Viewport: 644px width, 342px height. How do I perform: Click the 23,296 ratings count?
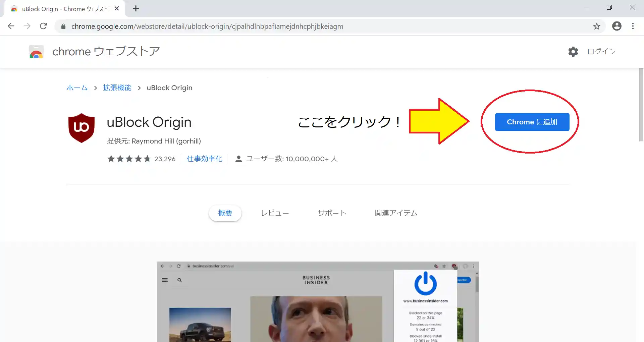(165, 159)
